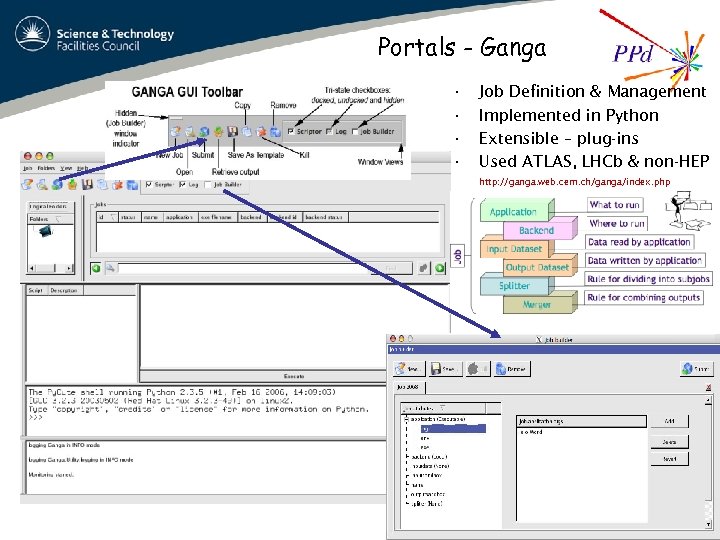Select highlighted attribute row under application in tree
The height and width of the screenshot is (540, 720).
tap(453, 429)
